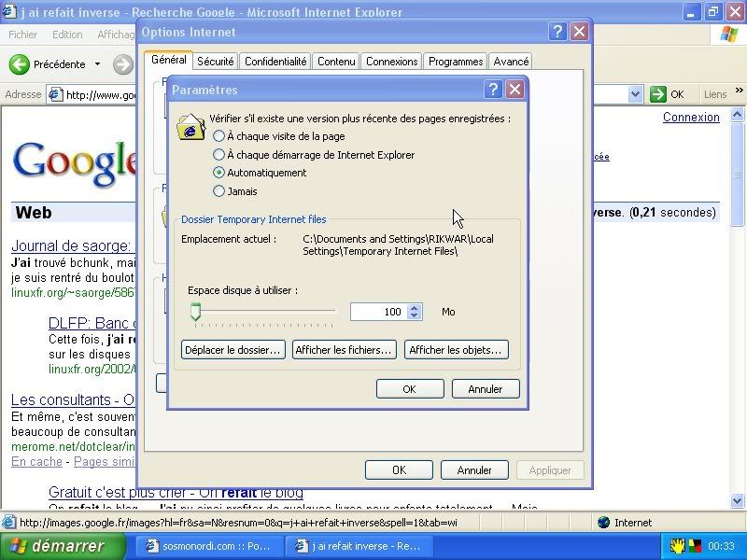The image size is (747, 560).
Task: Click the 'Afficher les fichiers...' button
Action: click(x=344, y=349)
